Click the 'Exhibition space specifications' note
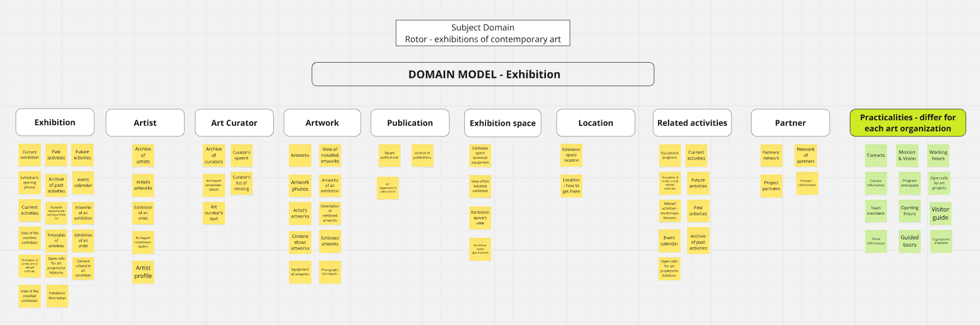980x325 pixels. coord(480,249)
